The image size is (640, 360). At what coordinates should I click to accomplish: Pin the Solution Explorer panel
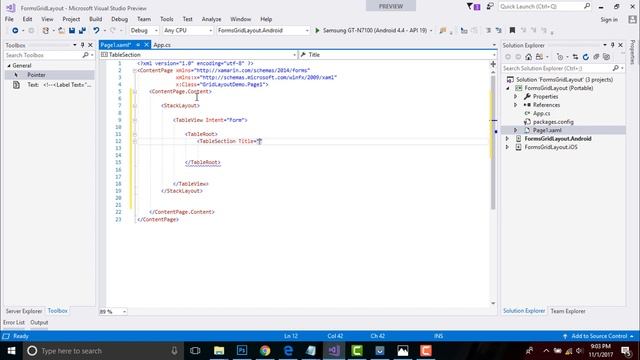613,45
